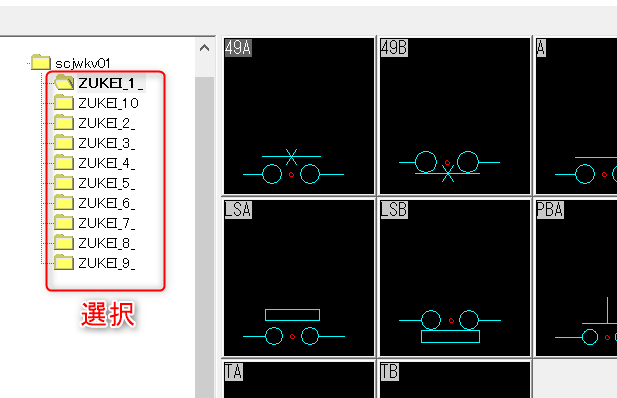The width and height of the screenshot is (617, 398).
Task: Pick the 49B symbol thumbnail
Action: [455, 116]
